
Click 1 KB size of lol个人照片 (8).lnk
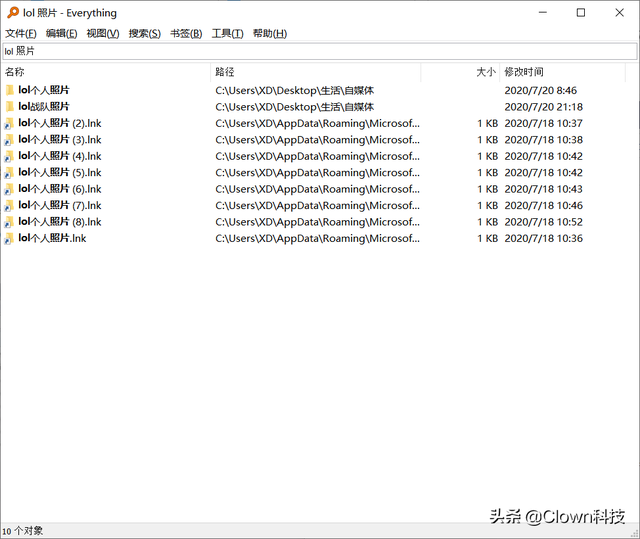tap(488, 222)
